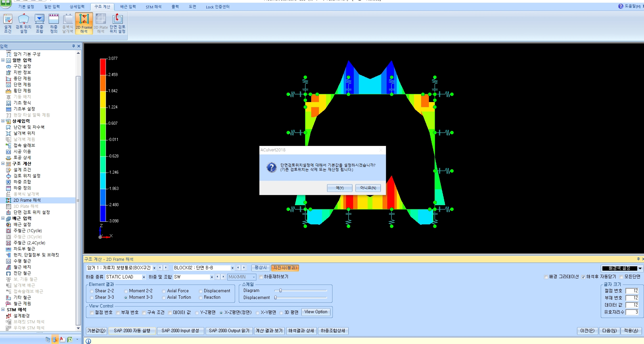The height and width of the screenshot is (344, 644).
Task: Open 기초 형식 tree entry
Action: (22, 103)
